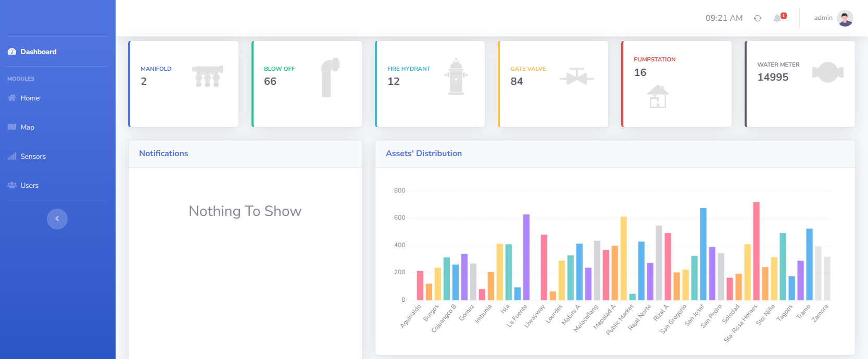Click the gate valve icon
Image resolution: width=868 pixels, height=359 pixels.
click(576, 77)
